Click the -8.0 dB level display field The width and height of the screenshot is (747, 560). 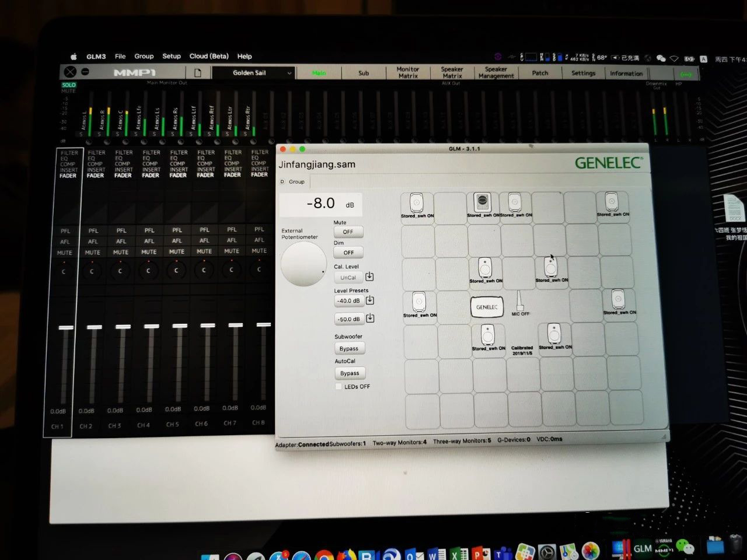(x=320, y=204)
